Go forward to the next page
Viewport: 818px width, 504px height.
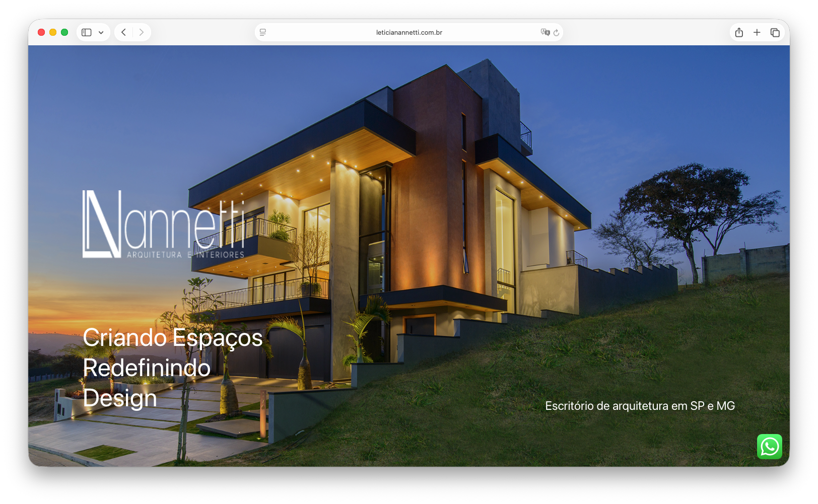click(142, 32)
